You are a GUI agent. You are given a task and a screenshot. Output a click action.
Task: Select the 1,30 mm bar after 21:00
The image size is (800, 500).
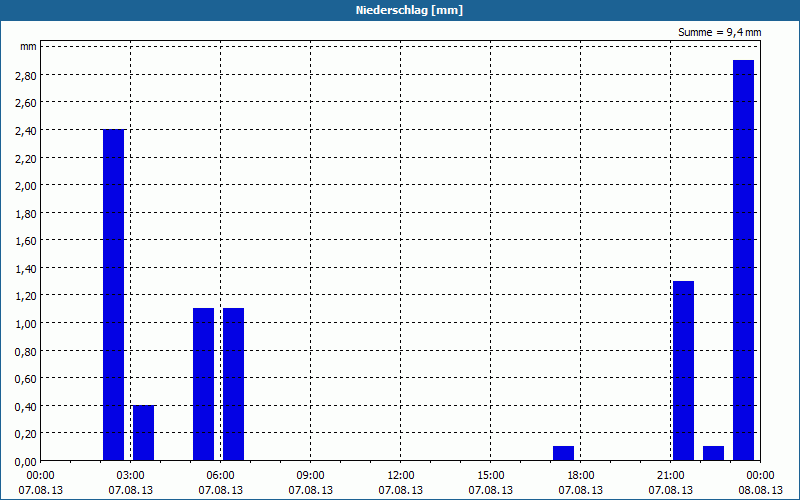click(x=684, y=371)
